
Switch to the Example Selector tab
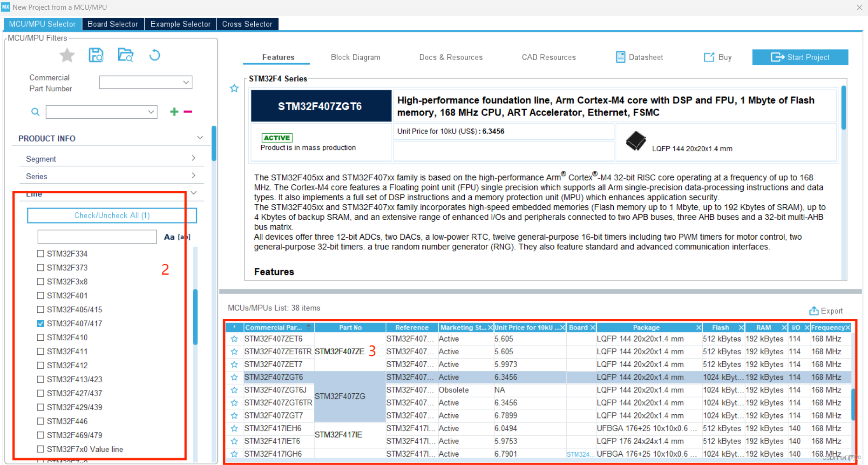pos(180,24)
